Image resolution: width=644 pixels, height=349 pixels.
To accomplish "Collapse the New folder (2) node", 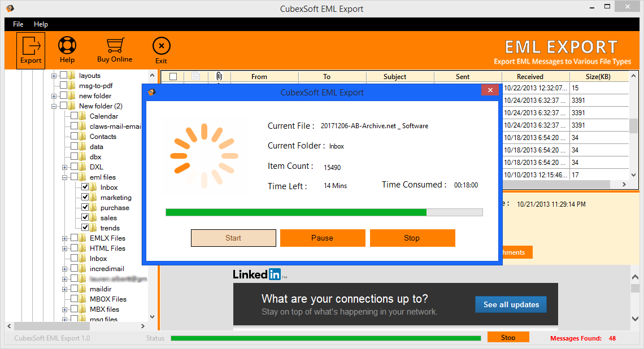I will (x=54, y=106).
